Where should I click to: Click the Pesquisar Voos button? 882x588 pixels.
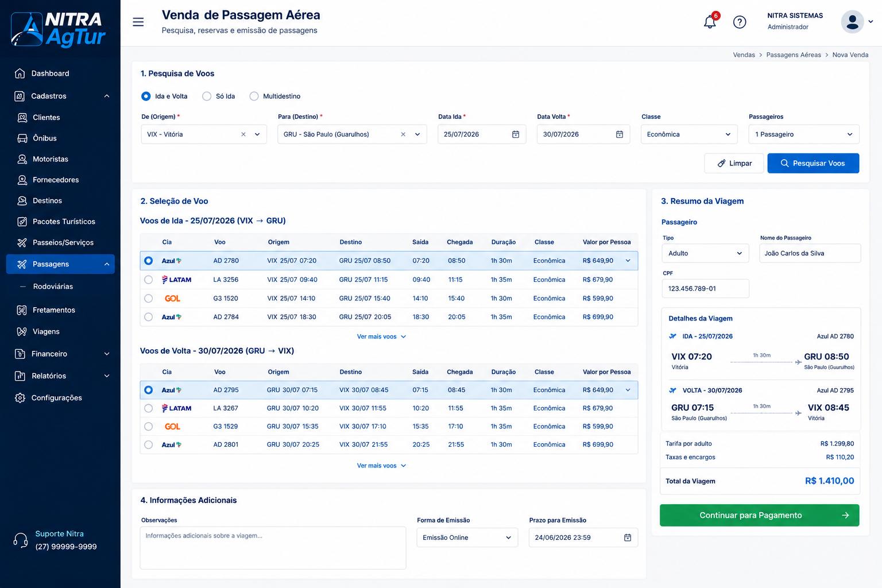tap(813, 163)
